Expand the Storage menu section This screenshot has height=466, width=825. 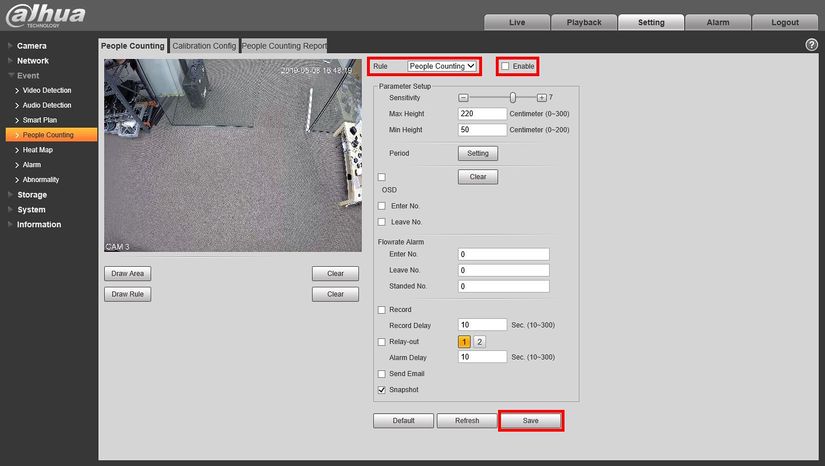(x=32, y=195)
